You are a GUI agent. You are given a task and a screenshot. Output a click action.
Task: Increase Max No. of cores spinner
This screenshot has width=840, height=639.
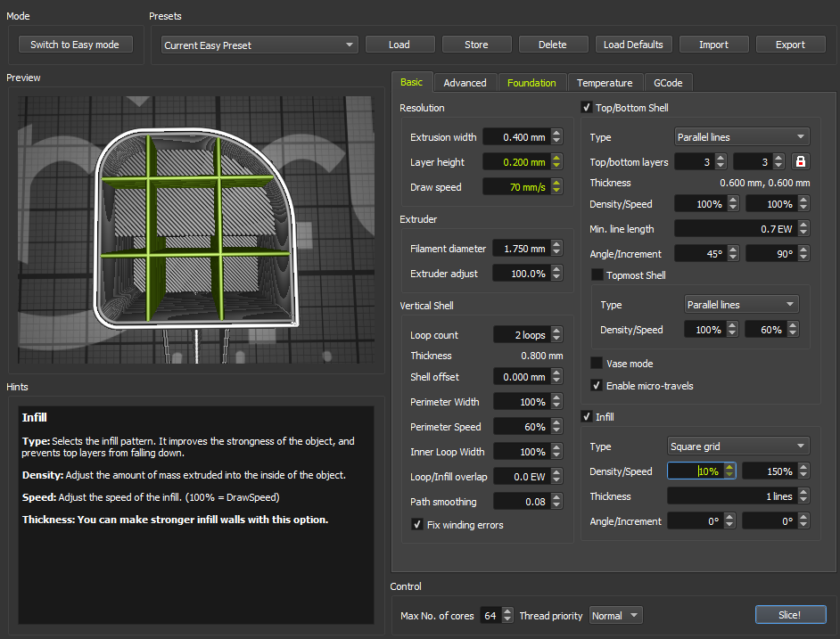click(507, 612)
